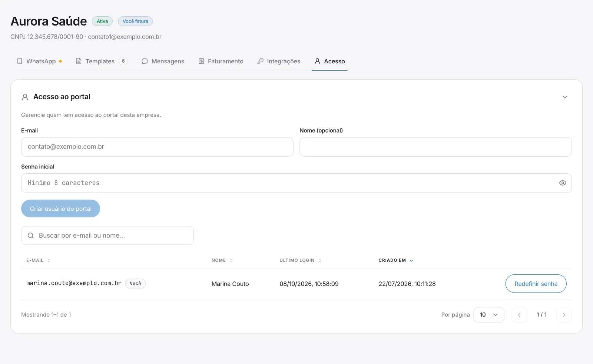Click created date 22/07/2026, 10:11:28
The width and height of the screenshot is (593, 364).
pos(407,284)
